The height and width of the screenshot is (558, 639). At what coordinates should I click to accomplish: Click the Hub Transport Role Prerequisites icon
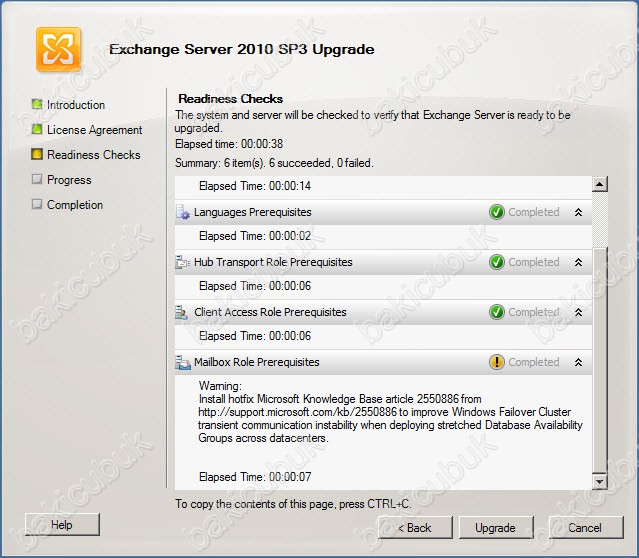click(x=183, y=262)
